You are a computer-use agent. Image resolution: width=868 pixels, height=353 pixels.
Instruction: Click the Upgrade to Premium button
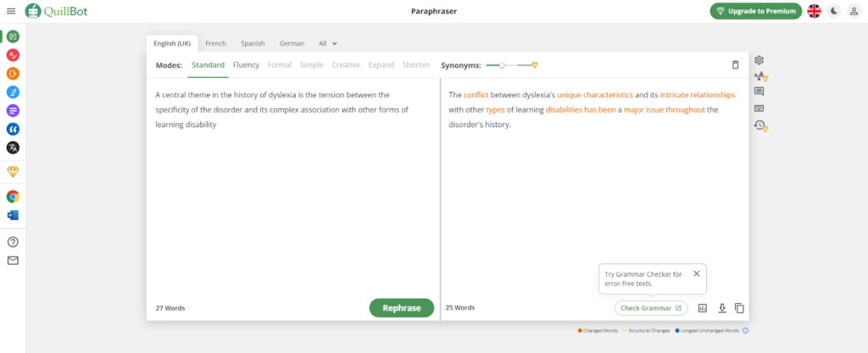[755, 11]
